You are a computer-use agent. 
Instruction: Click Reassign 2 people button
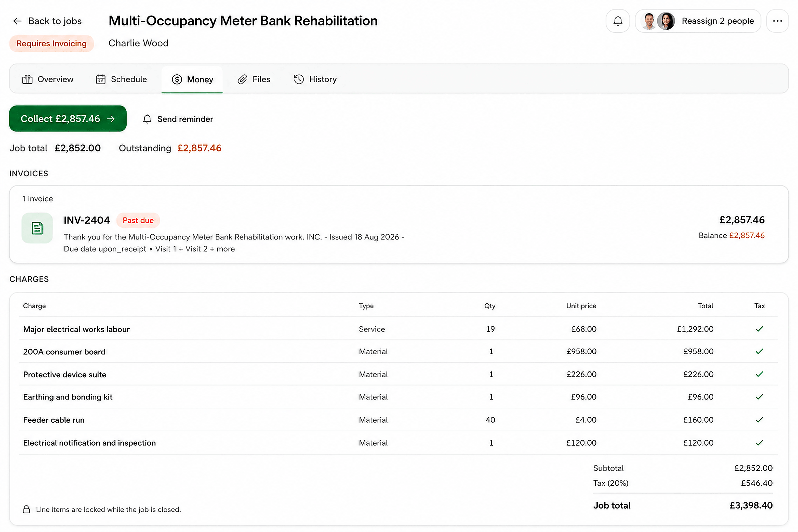698,21
